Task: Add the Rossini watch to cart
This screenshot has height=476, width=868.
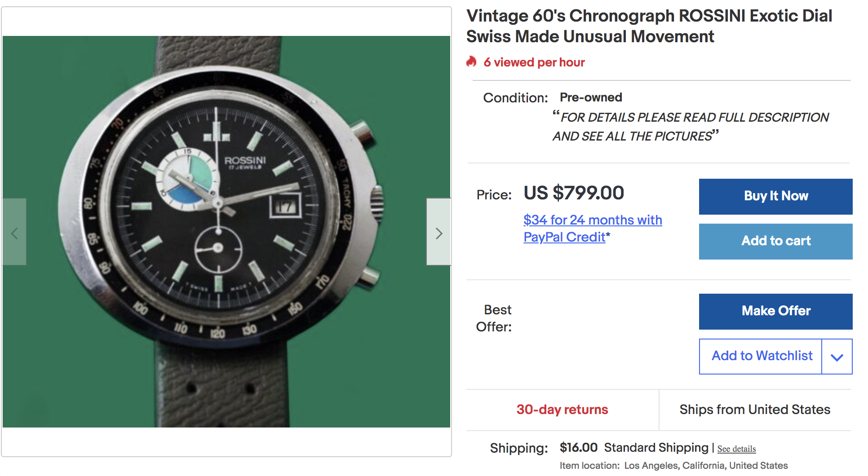Action: pyautogui.click(x=775, y=241)
